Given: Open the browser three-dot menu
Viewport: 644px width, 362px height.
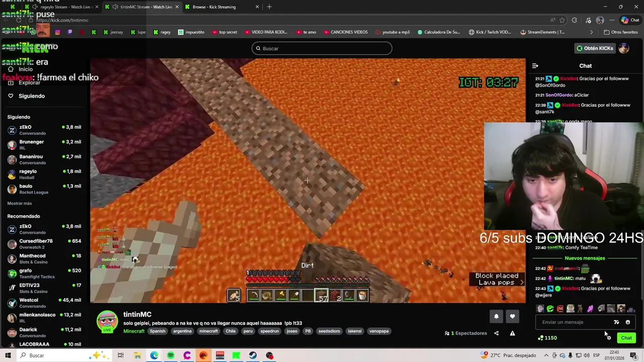Looking at the screenshot, I should point(612,20).
